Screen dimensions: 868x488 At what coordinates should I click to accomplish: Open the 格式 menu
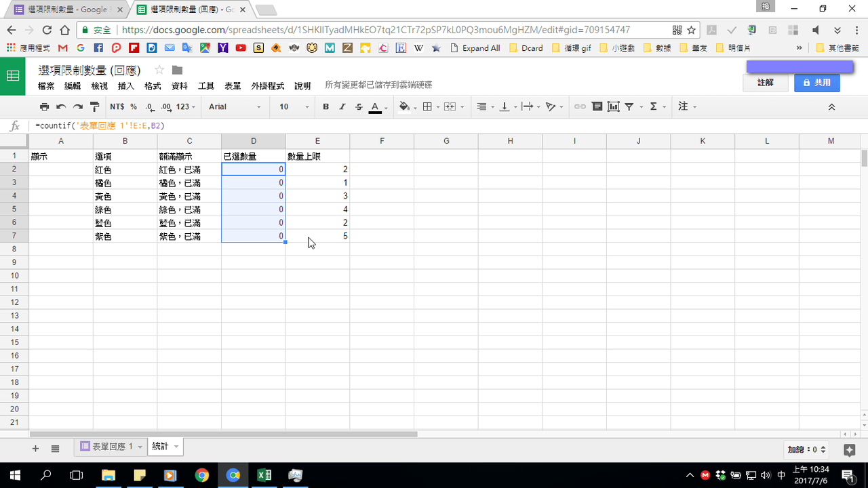153,86
